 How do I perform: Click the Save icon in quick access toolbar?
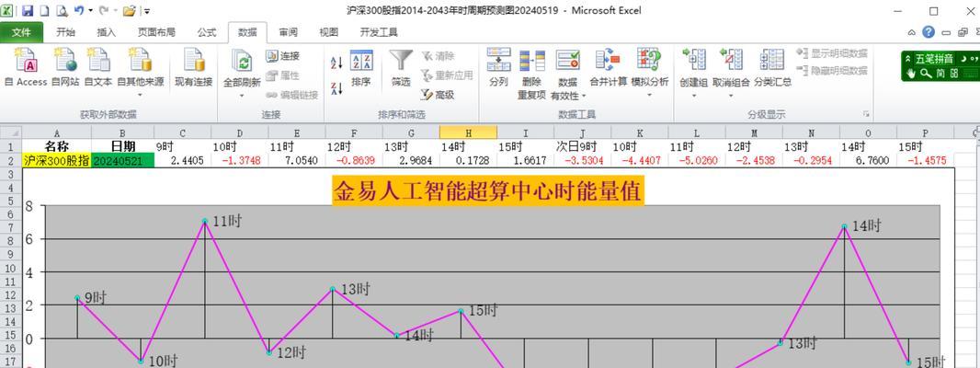click(28, 11)
